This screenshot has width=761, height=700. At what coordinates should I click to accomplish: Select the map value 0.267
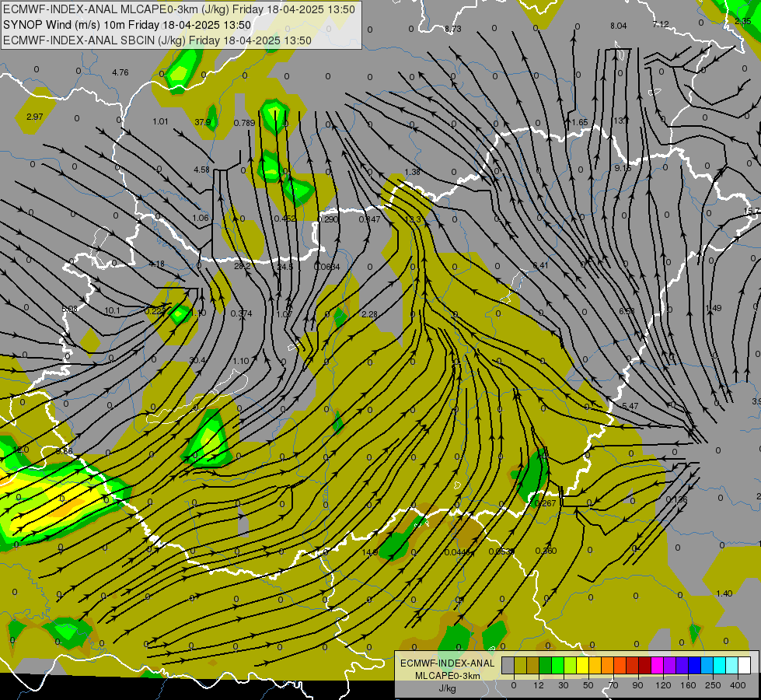pyautogui.click(x=545, y=503)
